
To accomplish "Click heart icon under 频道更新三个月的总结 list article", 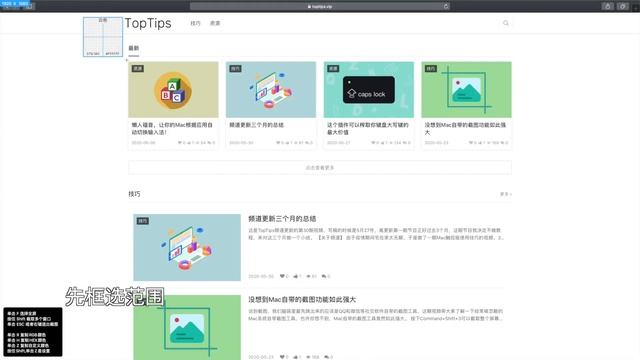I will click(282, 276).
